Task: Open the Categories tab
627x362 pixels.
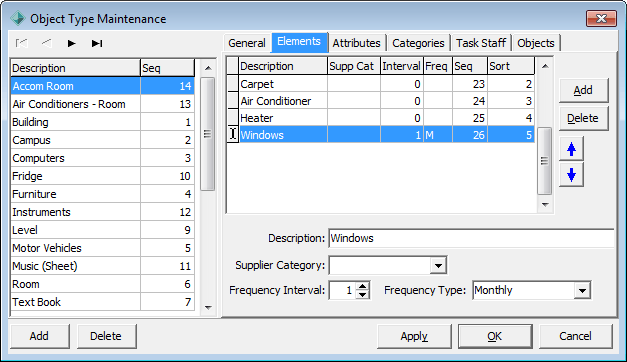Action: [x=418, y=43]
